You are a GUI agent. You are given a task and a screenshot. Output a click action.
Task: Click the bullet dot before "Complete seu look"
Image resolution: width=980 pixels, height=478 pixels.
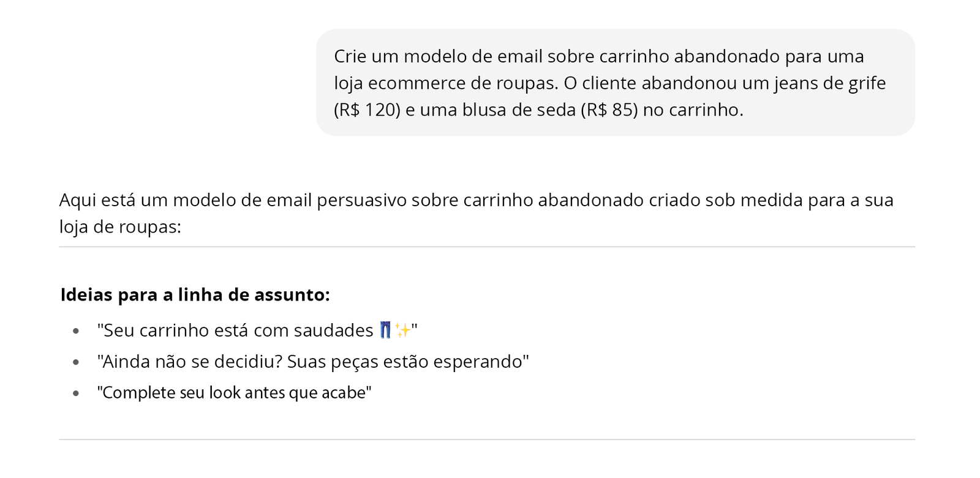tap(76, 393)
